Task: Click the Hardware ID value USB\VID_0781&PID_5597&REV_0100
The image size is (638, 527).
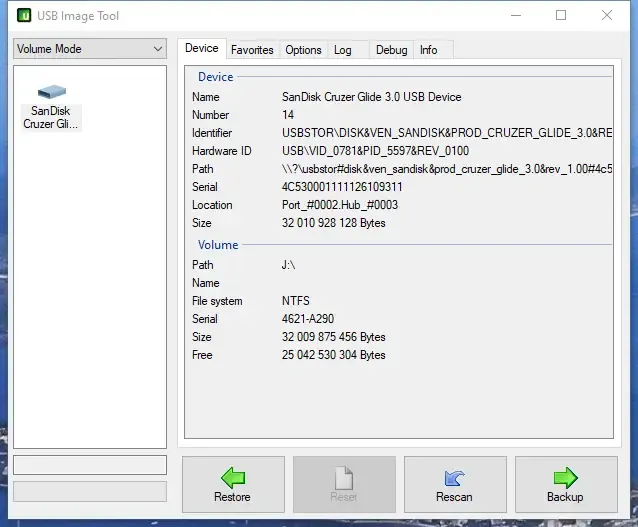Action: point(375,151)
